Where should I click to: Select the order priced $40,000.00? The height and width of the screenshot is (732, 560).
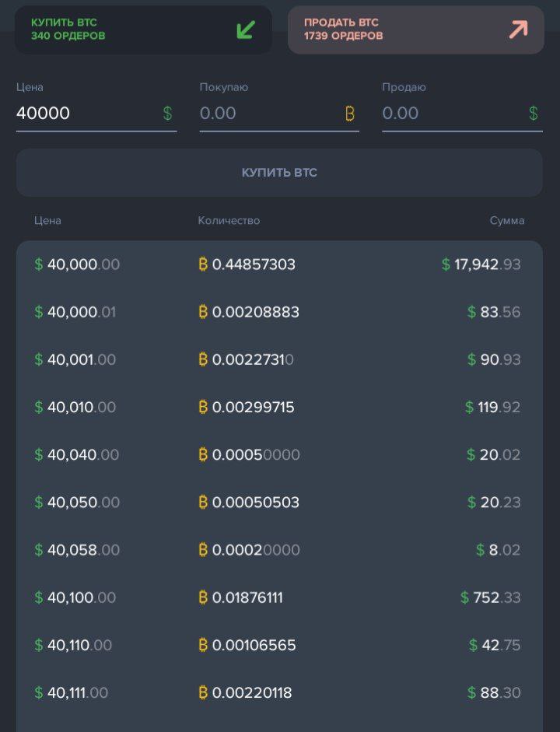click(x=279, y=264)
